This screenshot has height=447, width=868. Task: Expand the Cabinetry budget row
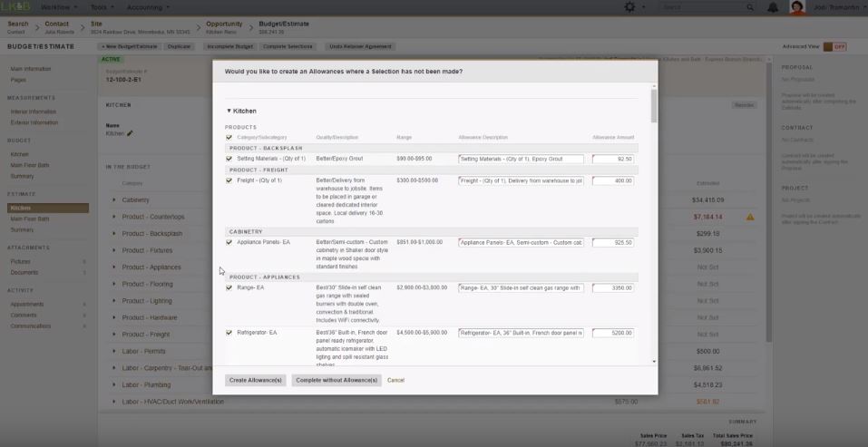click(114, 199)
